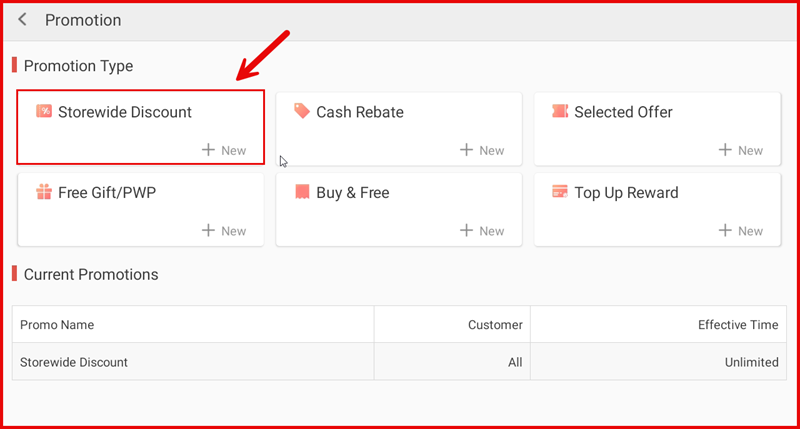
Task: Click the Free Gift/PWP gift box icon
Action: (x=44, y=192)
